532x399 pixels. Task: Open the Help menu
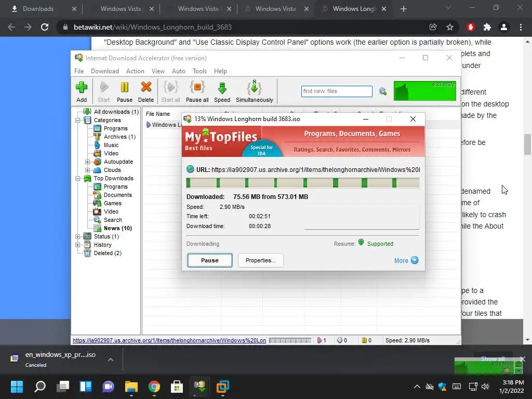tap(220, 71)
